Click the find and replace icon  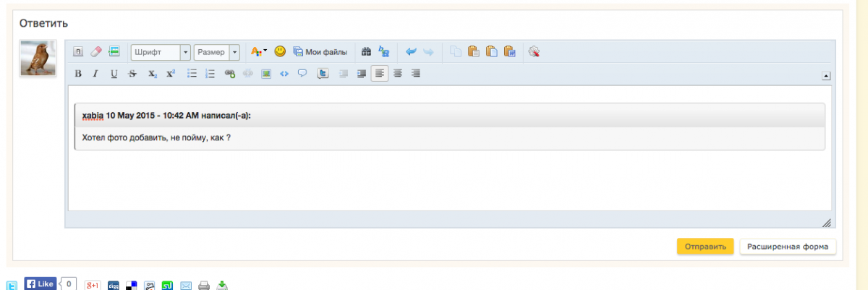(x=384, y=52)
